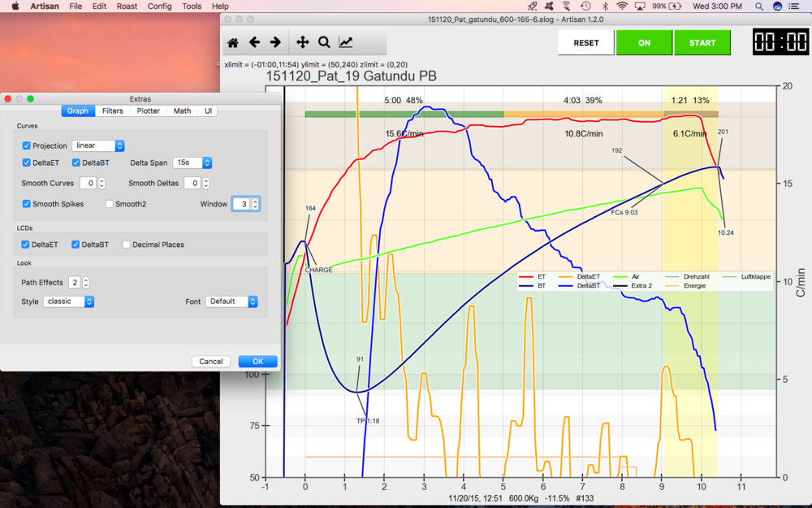Adjust the Window value stepper
The width and height of the screenshot is (812, 508).
pos(255,204)
